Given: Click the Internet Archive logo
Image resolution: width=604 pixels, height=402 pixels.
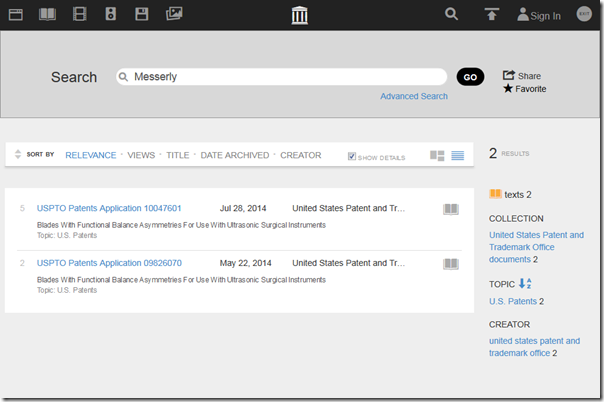Looking at the screenshot, I should (300, 15).
